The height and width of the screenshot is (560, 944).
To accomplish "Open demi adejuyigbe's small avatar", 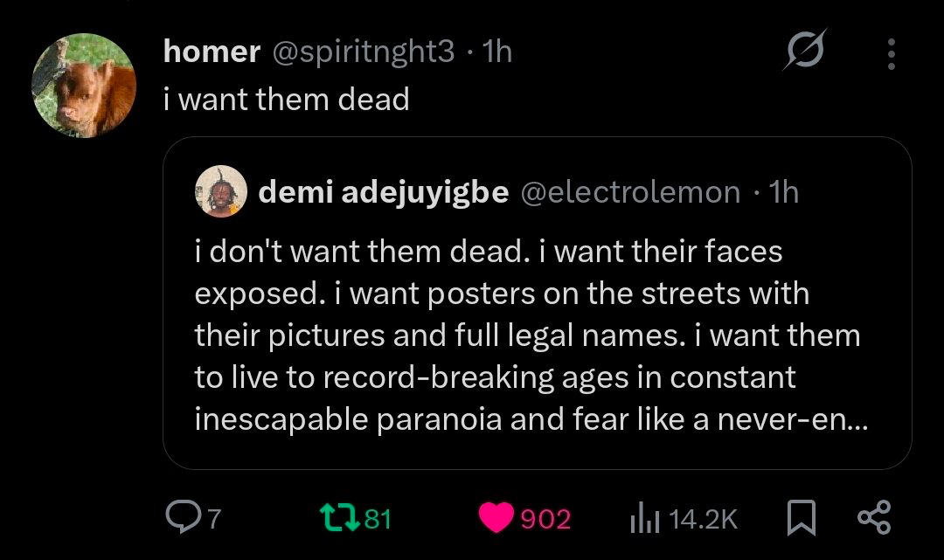I will click(x=219, y=190).
